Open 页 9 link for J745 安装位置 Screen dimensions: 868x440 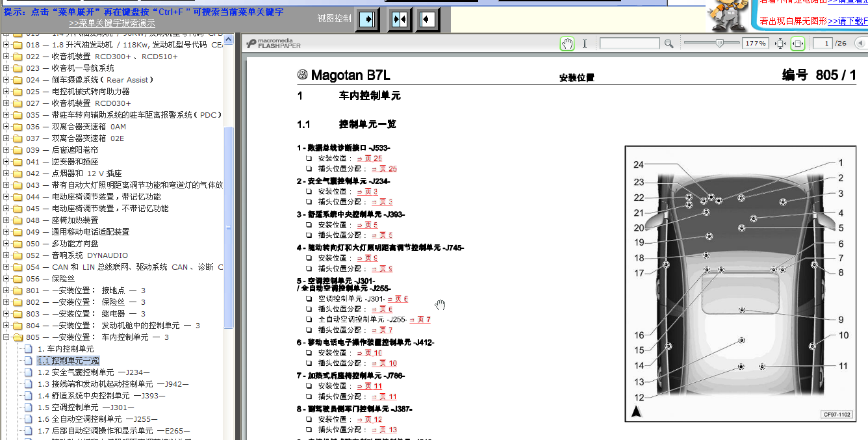pyautogui.click(x=367, y=258)
